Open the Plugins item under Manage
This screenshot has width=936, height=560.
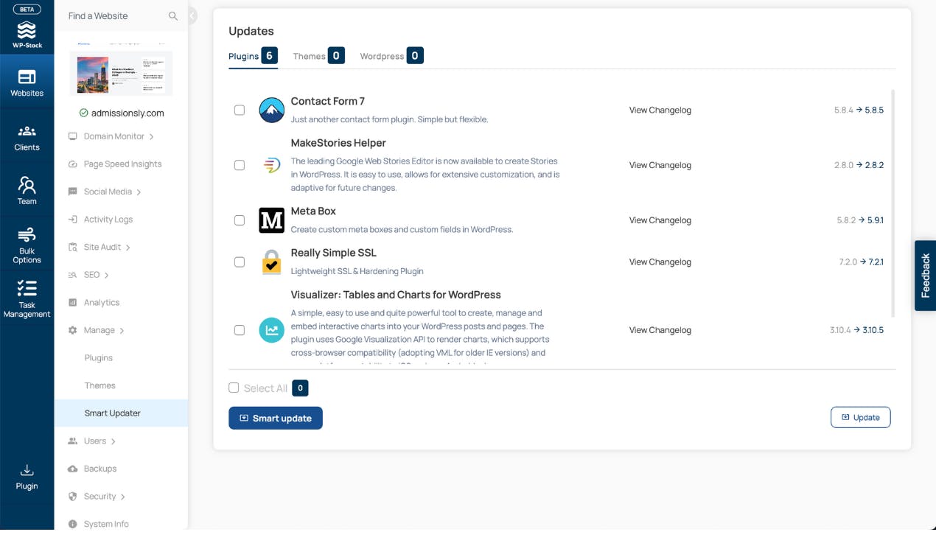99,358
